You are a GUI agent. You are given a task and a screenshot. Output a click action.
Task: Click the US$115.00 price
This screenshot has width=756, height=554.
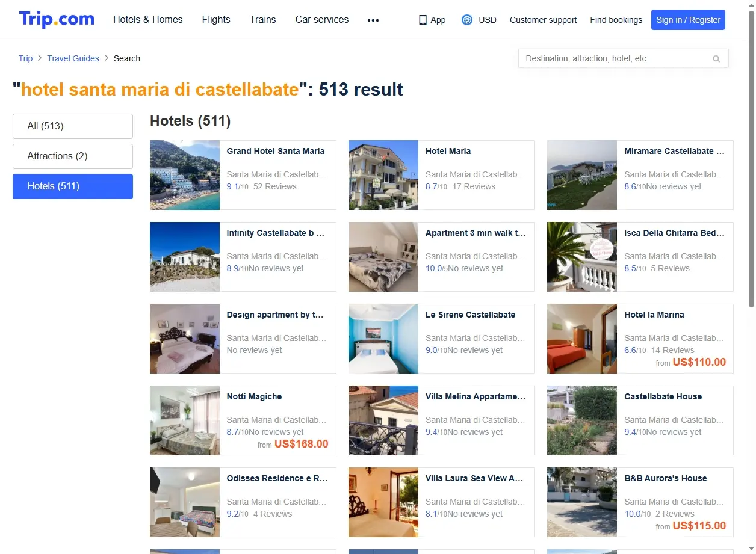click(699, 526)
